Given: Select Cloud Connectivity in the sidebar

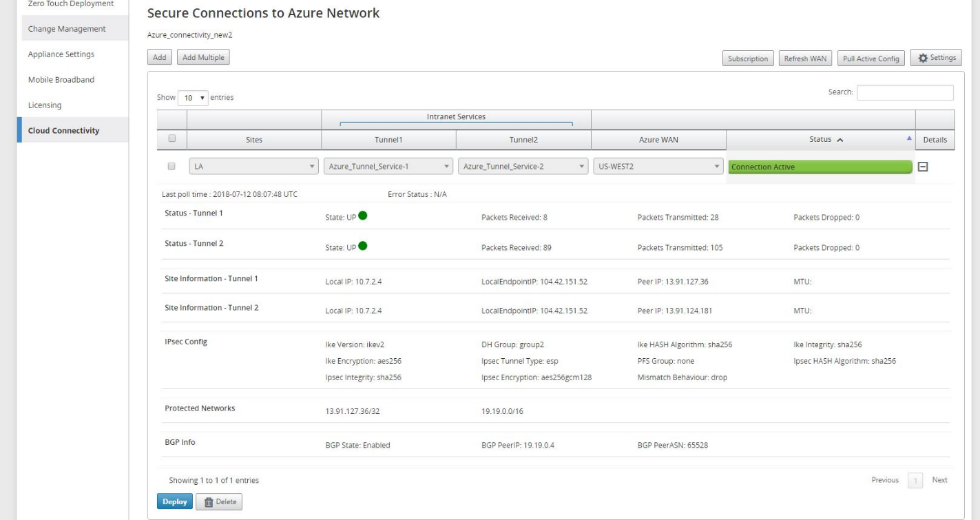Looking at the screenshot, I should [73, 131].
